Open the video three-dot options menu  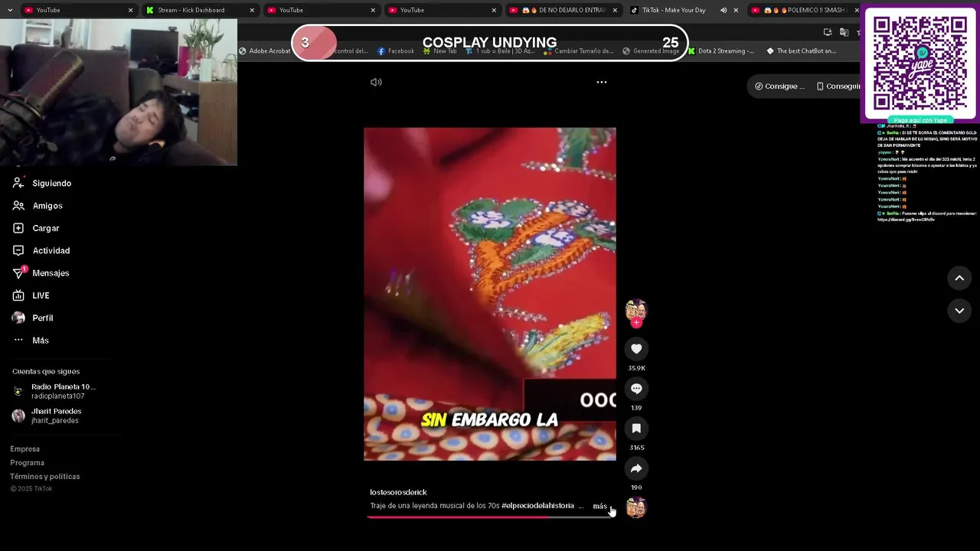(602, 82)
